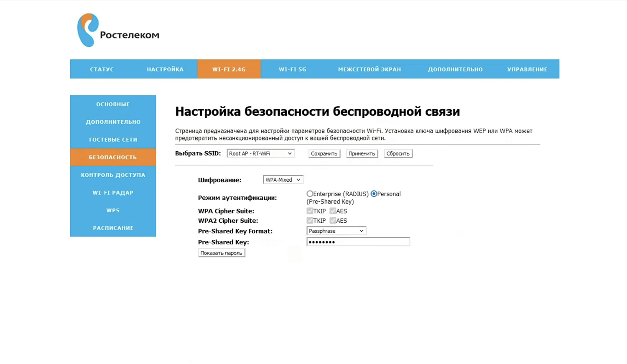627x364 pixels.
Task: Open the СТАТУС tab
Action: (x=102, y=69)
